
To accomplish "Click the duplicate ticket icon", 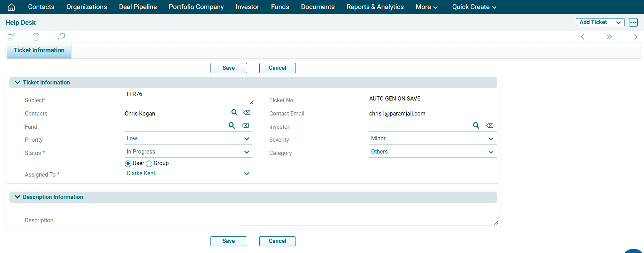I will click(61, 37).
